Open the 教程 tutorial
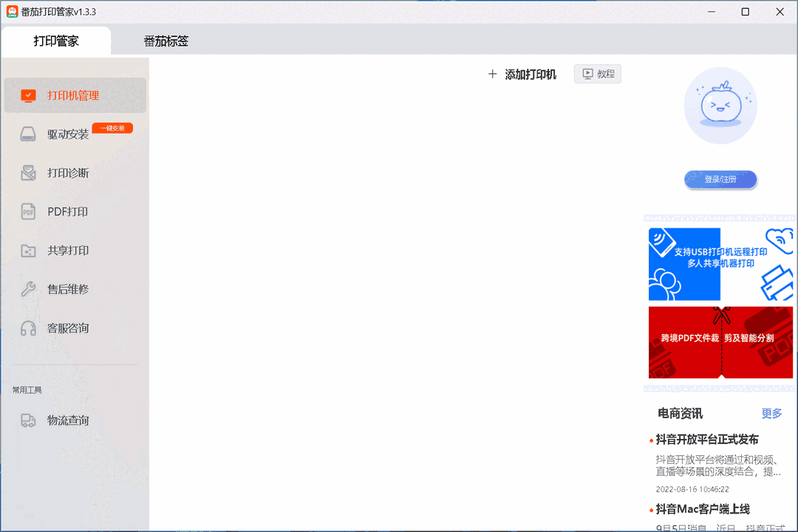 [x=597, y=73]
